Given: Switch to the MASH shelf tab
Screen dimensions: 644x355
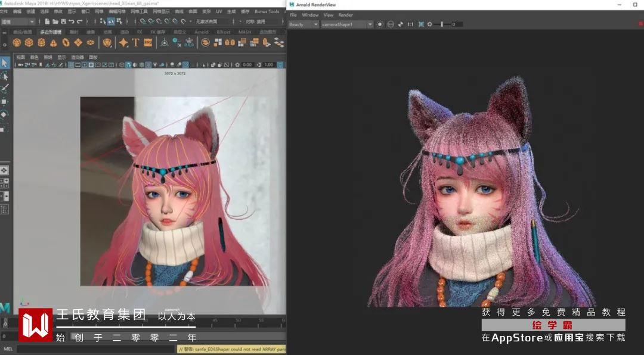Looking at the screenshot, I should click(245, 32).
